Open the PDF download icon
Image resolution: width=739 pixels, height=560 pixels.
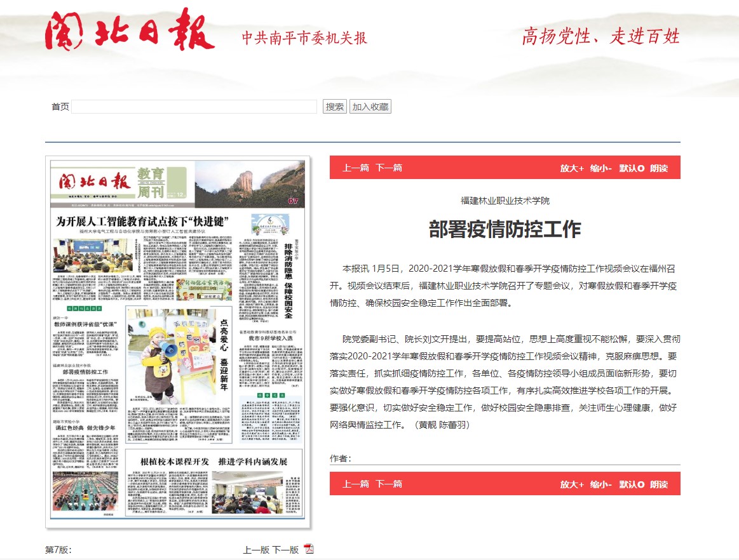tap(309, 549)
